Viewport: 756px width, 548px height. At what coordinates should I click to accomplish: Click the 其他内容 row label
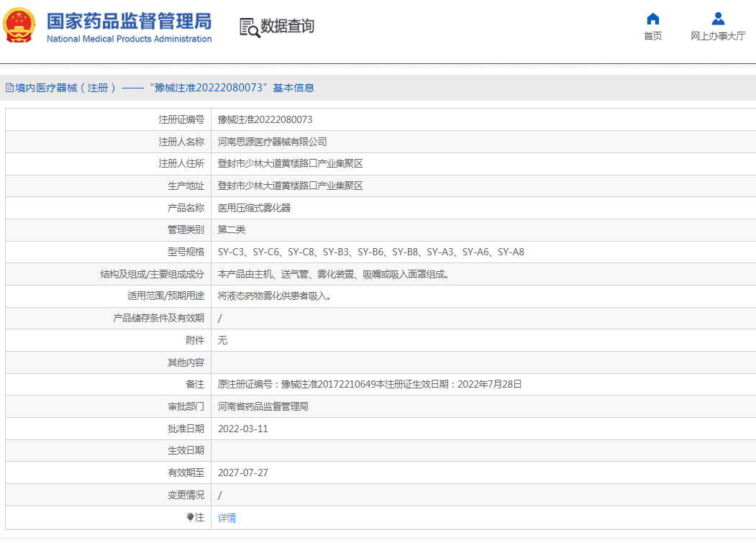click(x=186, y=362)
